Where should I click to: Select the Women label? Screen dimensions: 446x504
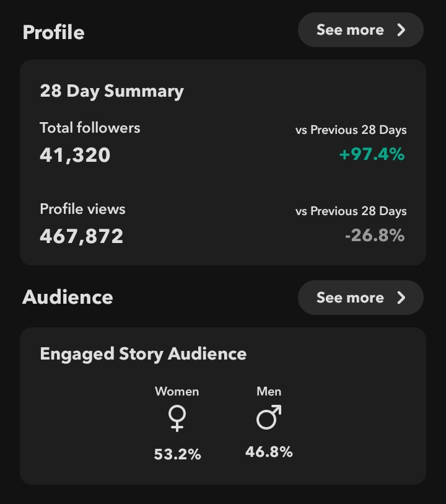[x=177, y=392]
